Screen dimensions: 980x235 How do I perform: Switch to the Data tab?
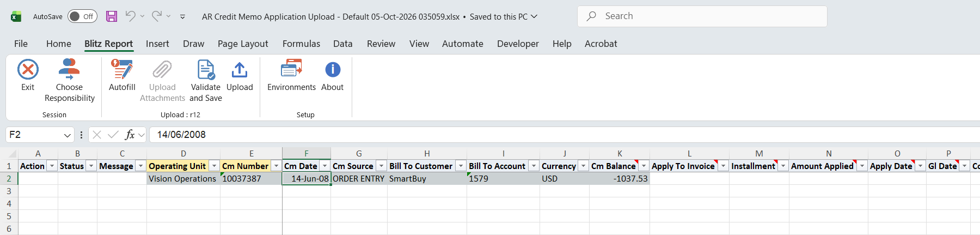343,44
